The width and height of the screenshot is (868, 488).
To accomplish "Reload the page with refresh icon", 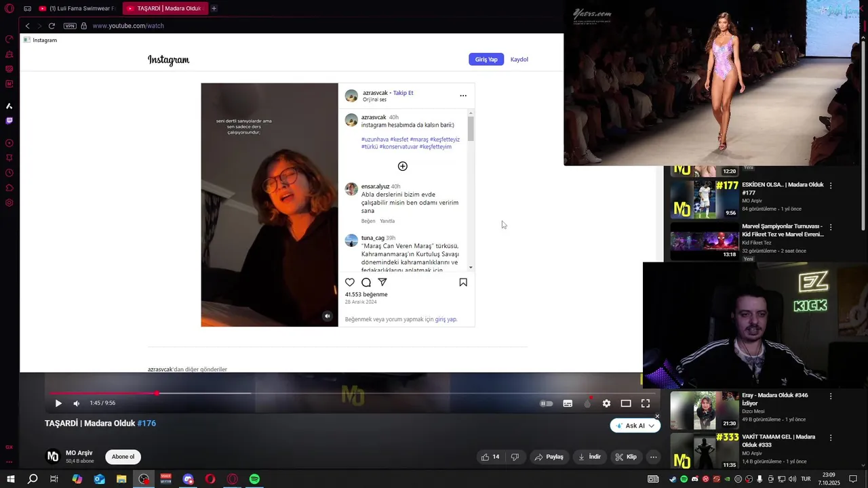I will click(52, 26).
